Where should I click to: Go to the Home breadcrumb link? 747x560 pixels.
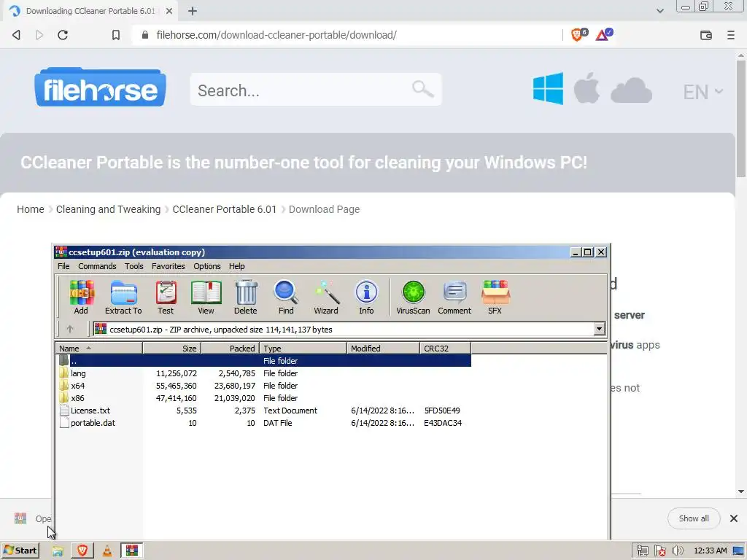pos(31,209)
